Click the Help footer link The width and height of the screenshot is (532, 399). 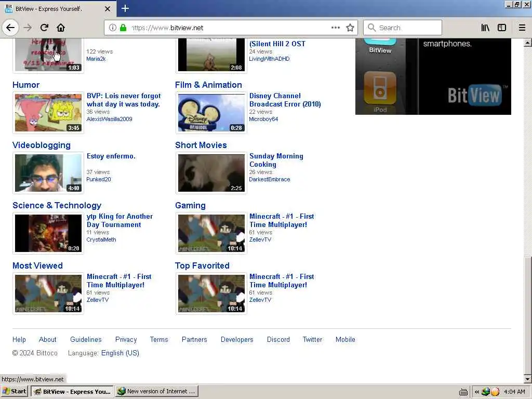pyautogui.click(x=19, y=340)
